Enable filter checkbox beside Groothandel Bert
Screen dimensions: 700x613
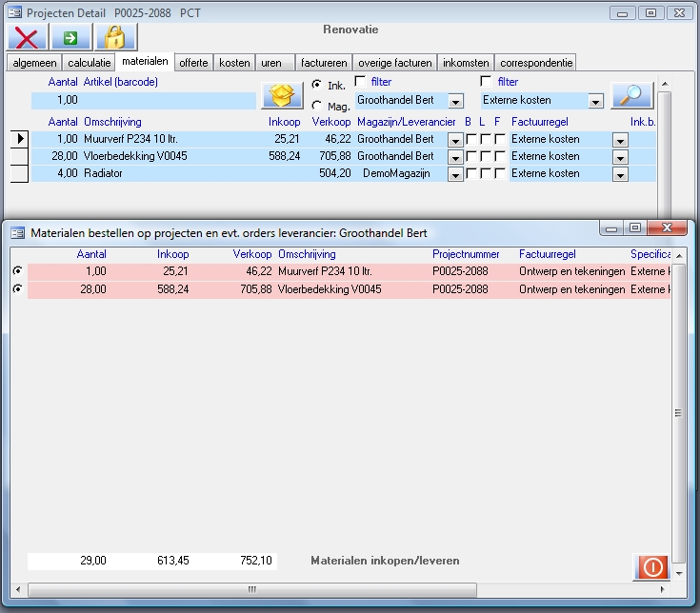pyautogui.click(x=360, y=81)
